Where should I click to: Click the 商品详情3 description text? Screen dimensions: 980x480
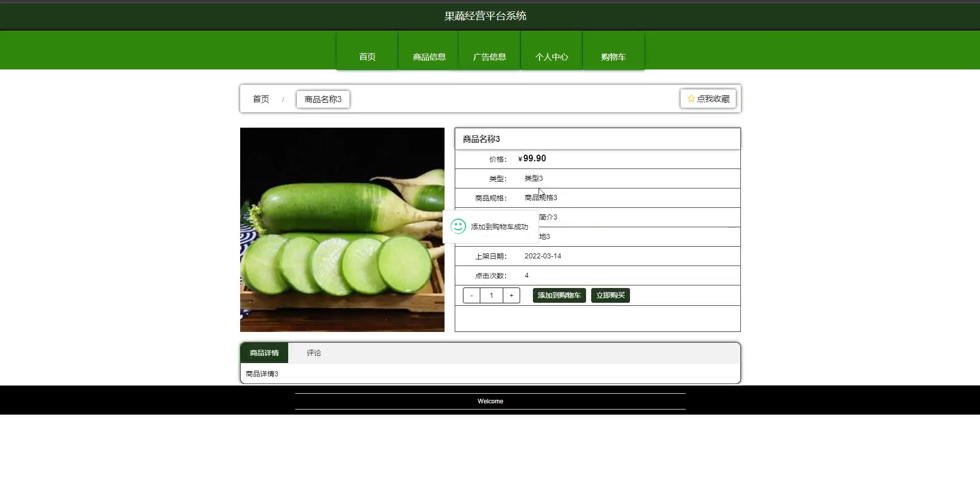coord(262,374)
